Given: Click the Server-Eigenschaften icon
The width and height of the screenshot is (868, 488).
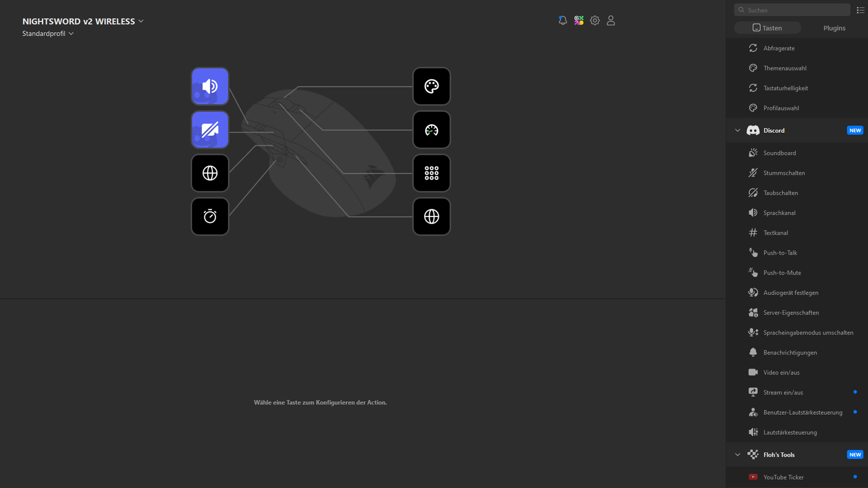Looking at the screenshot, I should coord(753,313).
